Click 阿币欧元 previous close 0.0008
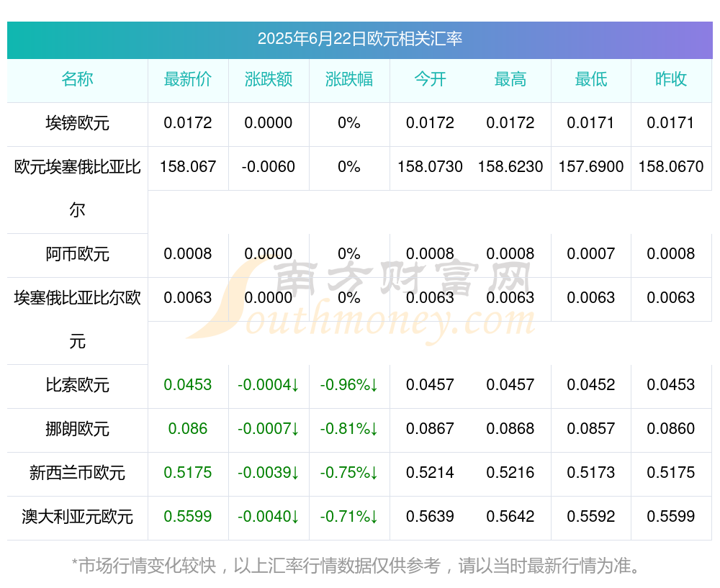The width and height of the screenshot is (720, 588). pos(671,254)
